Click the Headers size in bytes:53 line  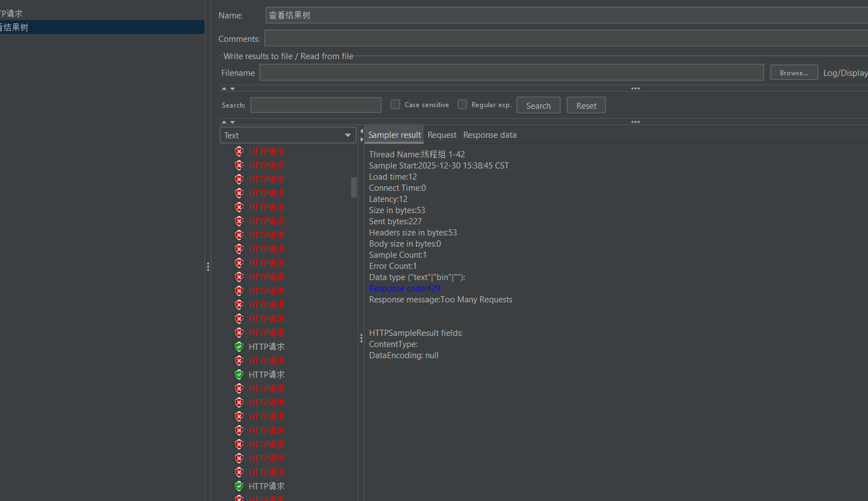click(413, 233)
